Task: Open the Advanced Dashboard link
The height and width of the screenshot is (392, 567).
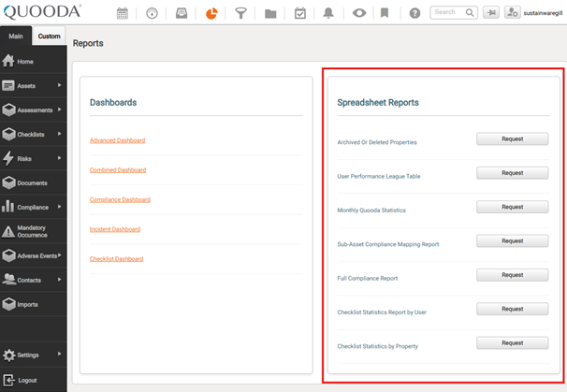Action: [117, 140]
